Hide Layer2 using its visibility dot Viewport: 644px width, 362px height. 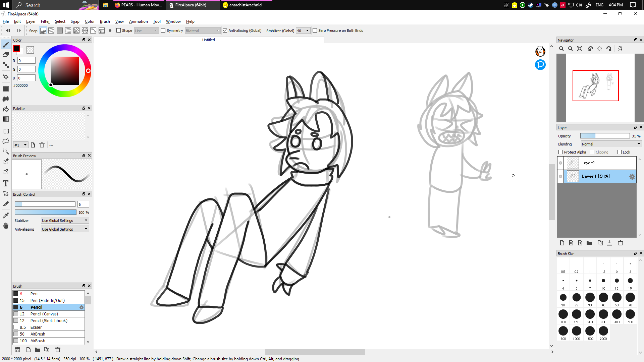click(560, 163)
